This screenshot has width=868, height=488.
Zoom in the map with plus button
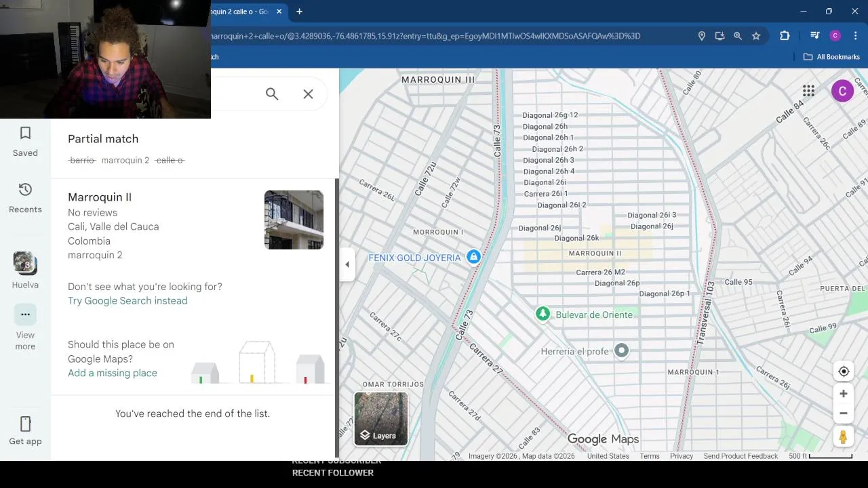pyautogui.click(x=844, y=394)
